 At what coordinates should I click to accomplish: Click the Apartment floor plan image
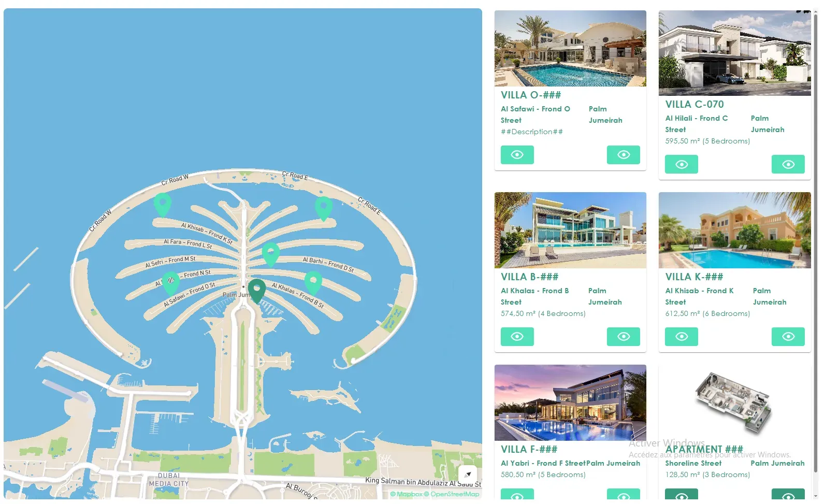pyautogui.click(x=734, y=403)
